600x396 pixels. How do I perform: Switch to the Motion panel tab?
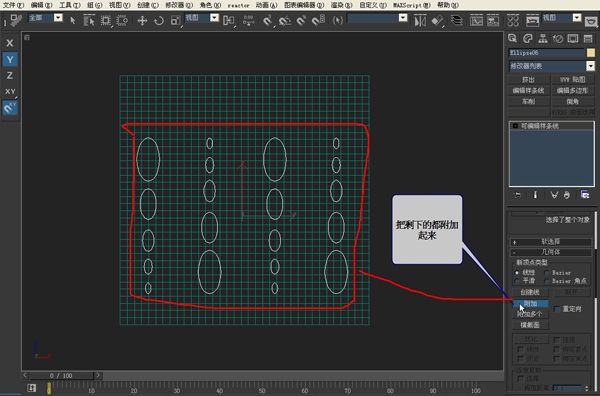click(558, 38)
